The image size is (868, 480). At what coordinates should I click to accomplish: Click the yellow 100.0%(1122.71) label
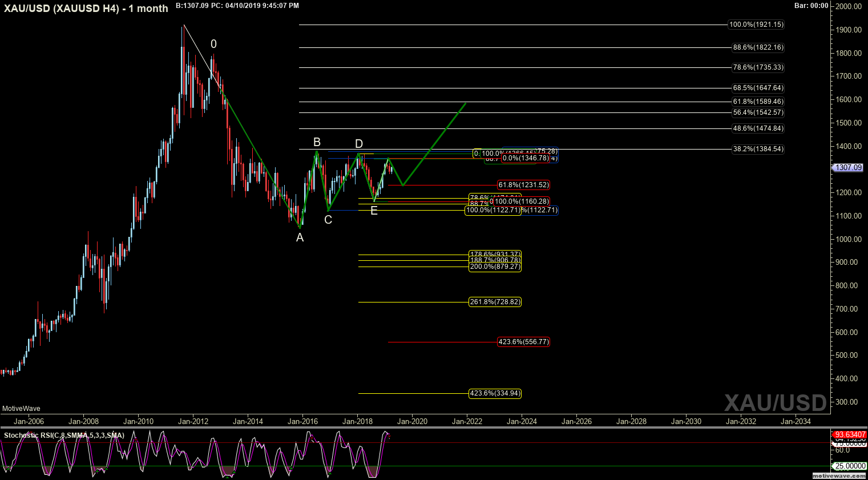(x=493, y=210)
